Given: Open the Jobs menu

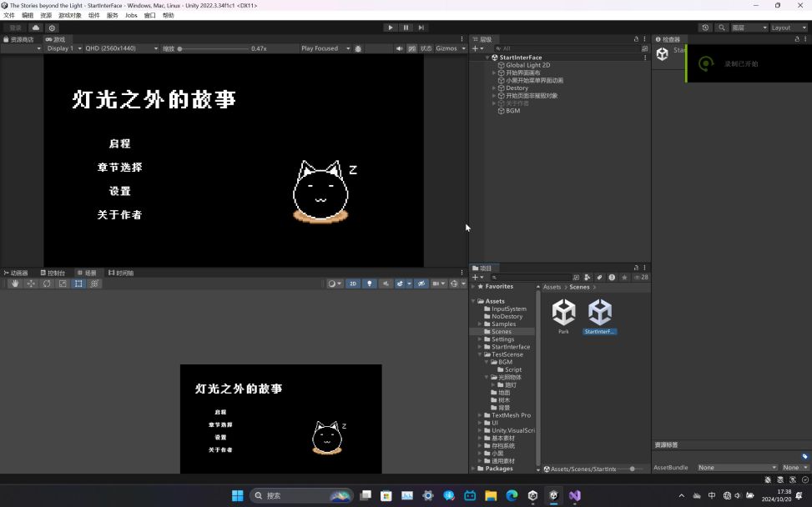Looking at the screenshot, I should (x=131, y=15).
